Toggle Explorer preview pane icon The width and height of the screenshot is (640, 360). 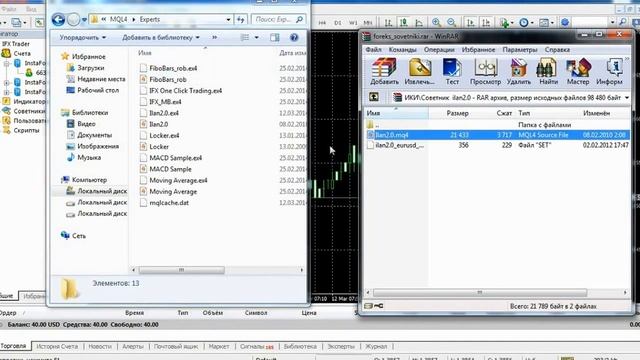(x=275, y=38)
